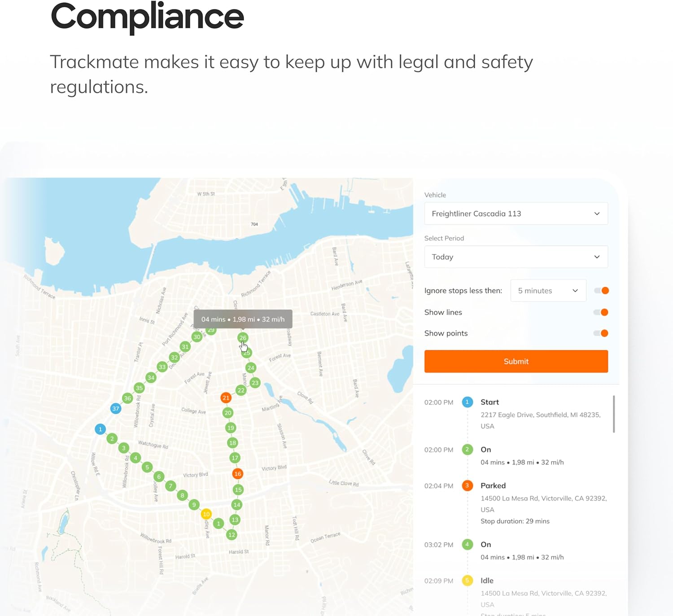Click green badge 4 beside 03:02 PM
673x616 pixels.
(467, 544)
